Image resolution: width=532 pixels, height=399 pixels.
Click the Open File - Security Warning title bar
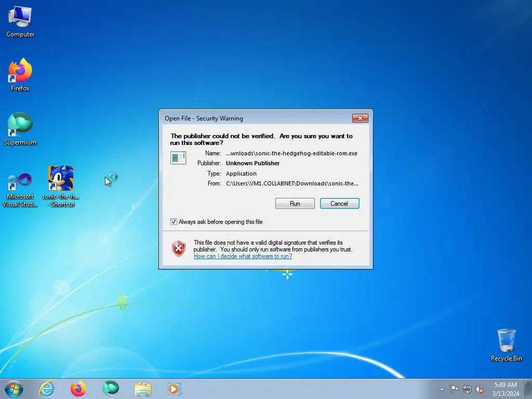pos(256,118)
